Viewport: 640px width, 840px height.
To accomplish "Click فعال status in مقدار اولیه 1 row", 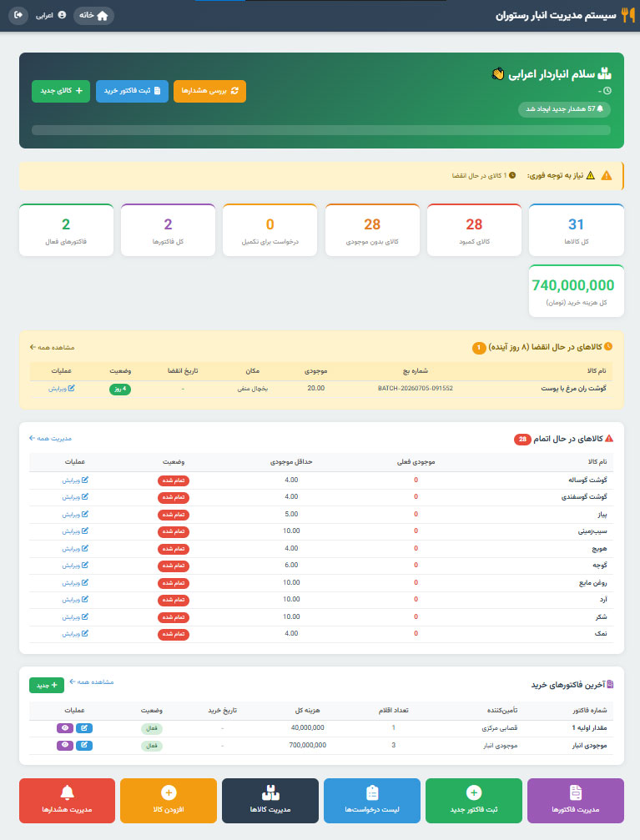I will (x=152, y=728).
